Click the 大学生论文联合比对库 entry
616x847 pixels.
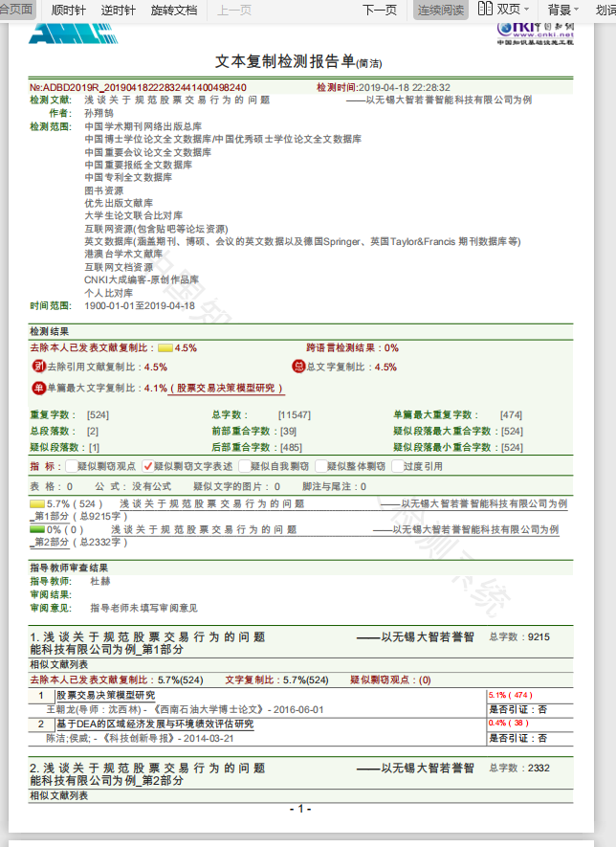[133, 215]
